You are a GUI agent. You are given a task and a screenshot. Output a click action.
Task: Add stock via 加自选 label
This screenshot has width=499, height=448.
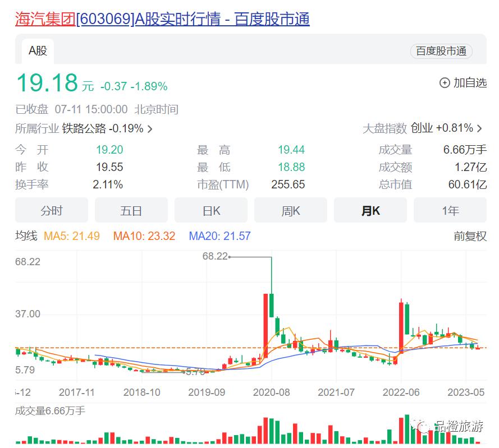coord(470,82)
